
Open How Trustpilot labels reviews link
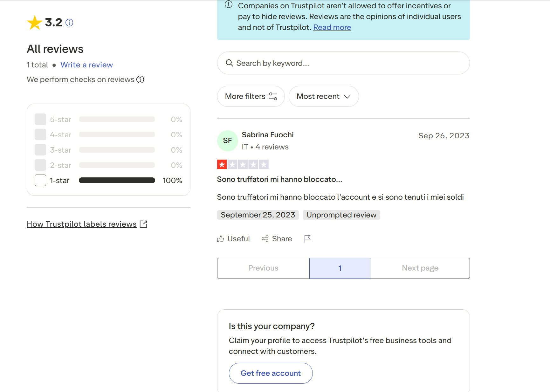[82, 224]
